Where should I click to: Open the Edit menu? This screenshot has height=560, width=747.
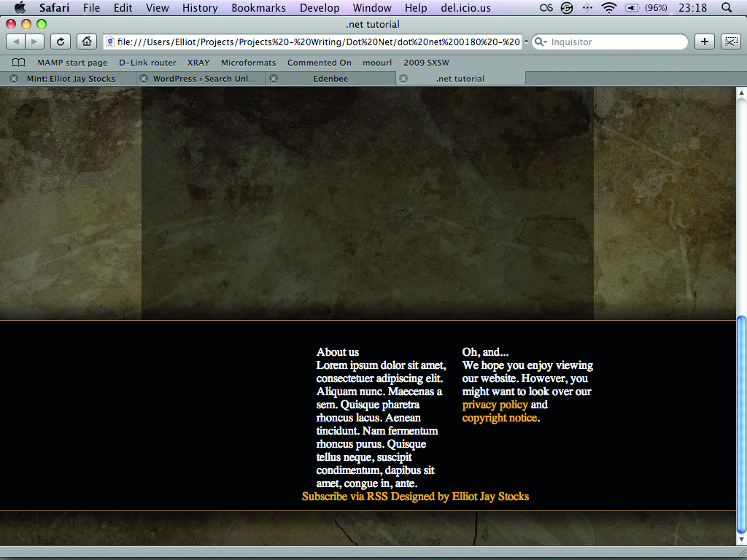click(x=123, y=7)
